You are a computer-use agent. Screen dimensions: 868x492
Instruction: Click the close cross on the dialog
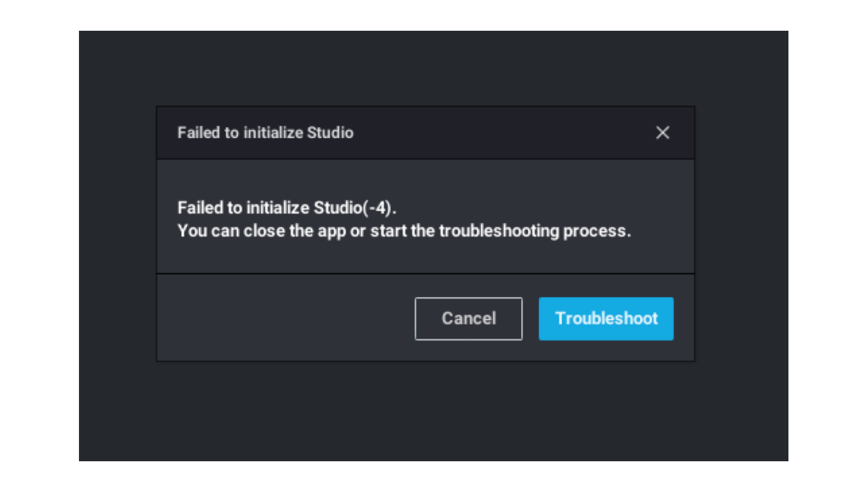pos(663,133)
